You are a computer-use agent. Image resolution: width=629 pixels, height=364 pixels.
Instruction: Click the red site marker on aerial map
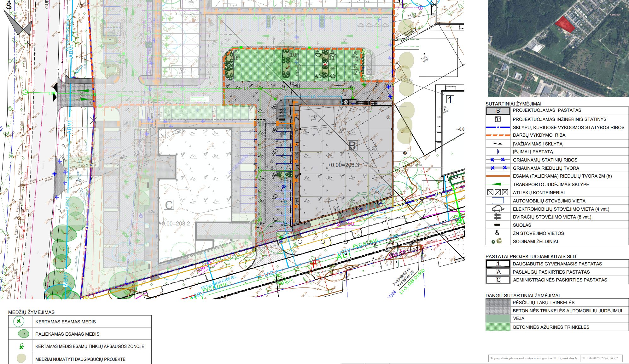pos(565,24)
